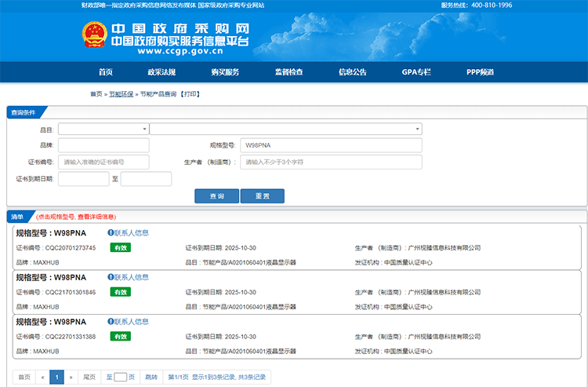Click certificate number text CQC22701331388
This screenshot has height=387, width=588.
tap(71, 336)
